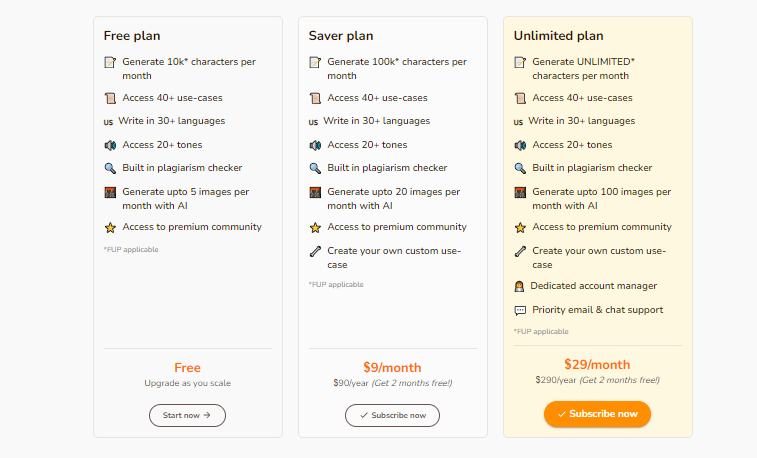This screenshot has height=458, width=757.
Task: Click the $9/month price text
Action: 392,367
